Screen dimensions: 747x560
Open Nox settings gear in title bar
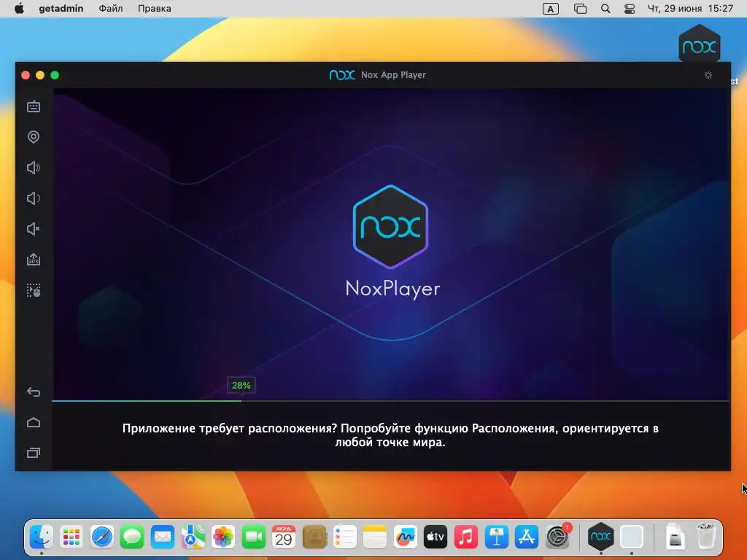[x=708, y=75]
